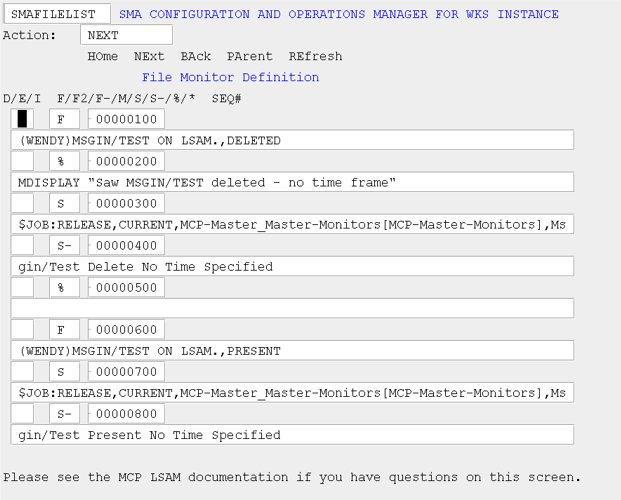This screenshot has width=621, height=500.
Task: Select the BAck action option
Action: (x=196, y=56)
